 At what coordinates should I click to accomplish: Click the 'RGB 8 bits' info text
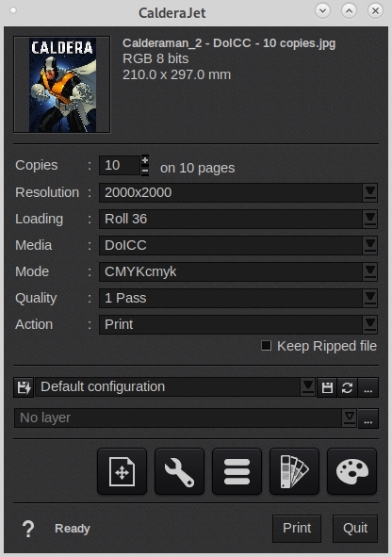[155, 58]
